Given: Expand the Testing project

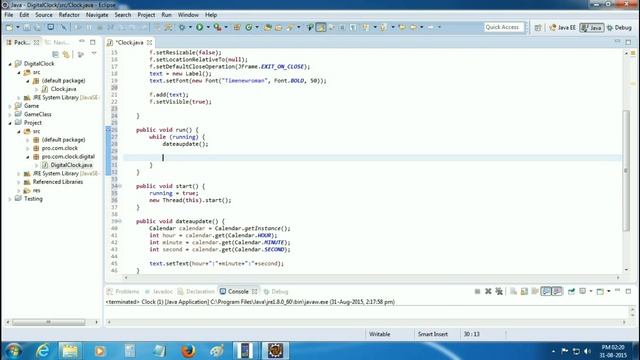Looking at the screenshot, I should 10,199.
